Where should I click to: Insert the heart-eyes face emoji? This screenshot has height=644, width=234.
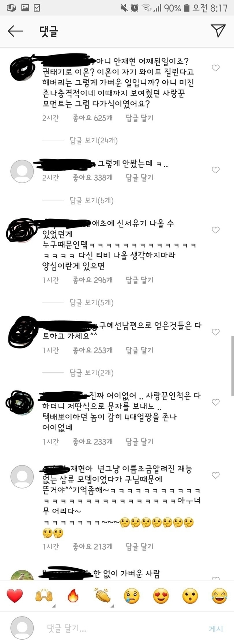161,596
